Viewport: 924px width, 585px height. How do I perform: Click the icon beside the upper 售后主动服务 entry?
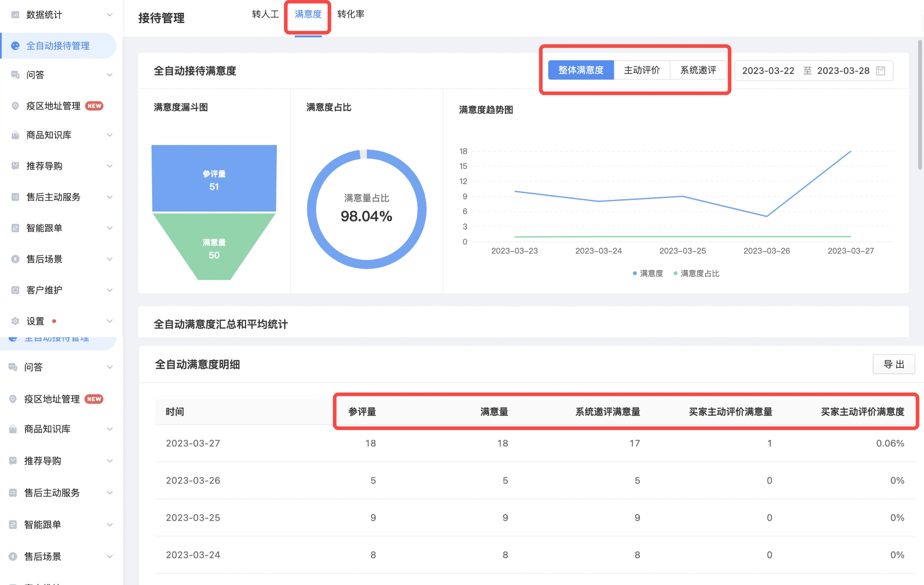15,197
